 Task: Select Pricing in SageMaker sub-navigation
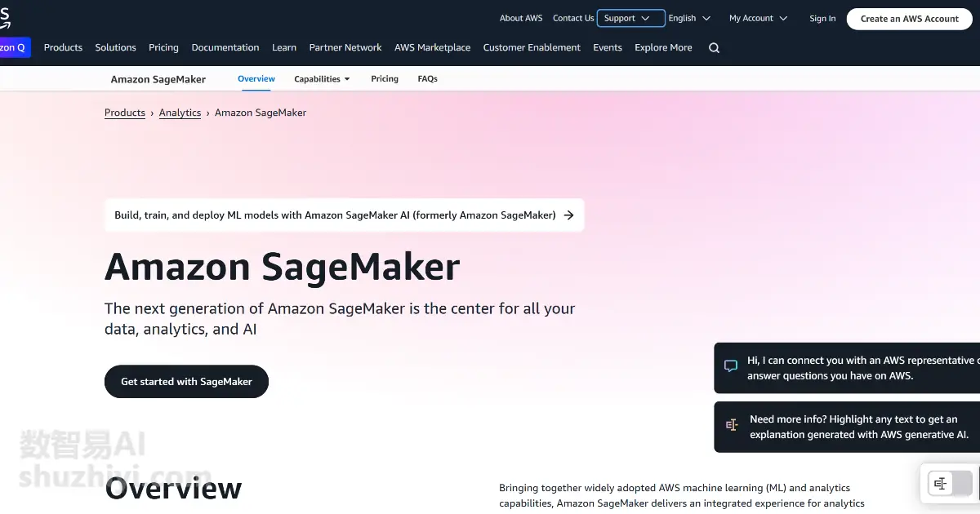coord(385,79)
